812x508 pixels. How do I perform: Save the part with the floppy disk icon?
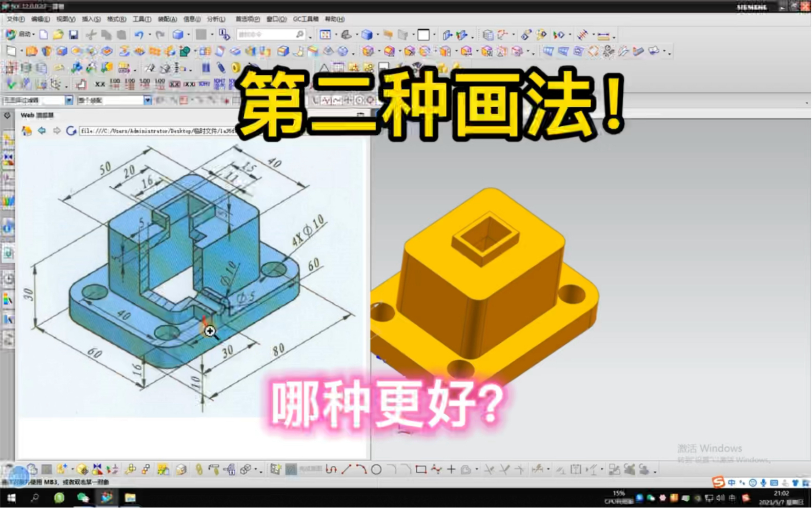click(x=73, y=34)
